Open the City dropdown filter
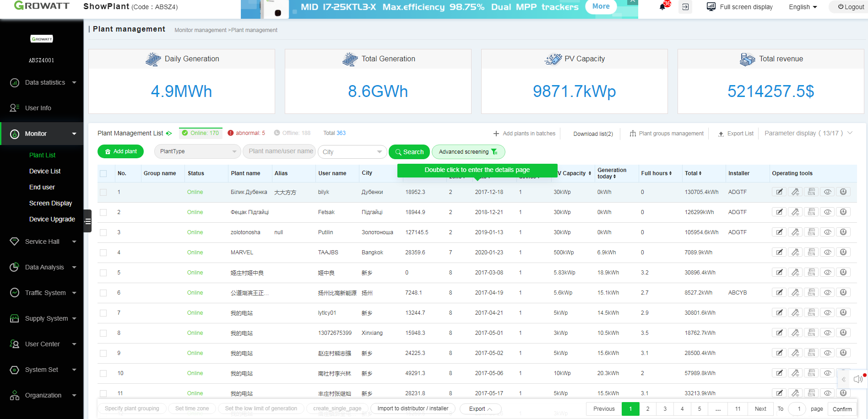The image size is (868, 419). (x=352, y=151)
